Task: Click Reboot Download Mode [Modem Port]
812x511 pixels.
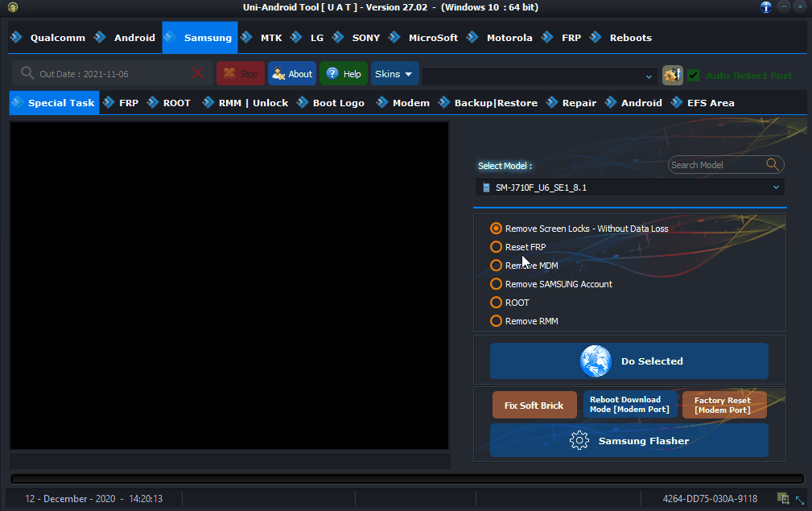Action: (x=630, y=404)
